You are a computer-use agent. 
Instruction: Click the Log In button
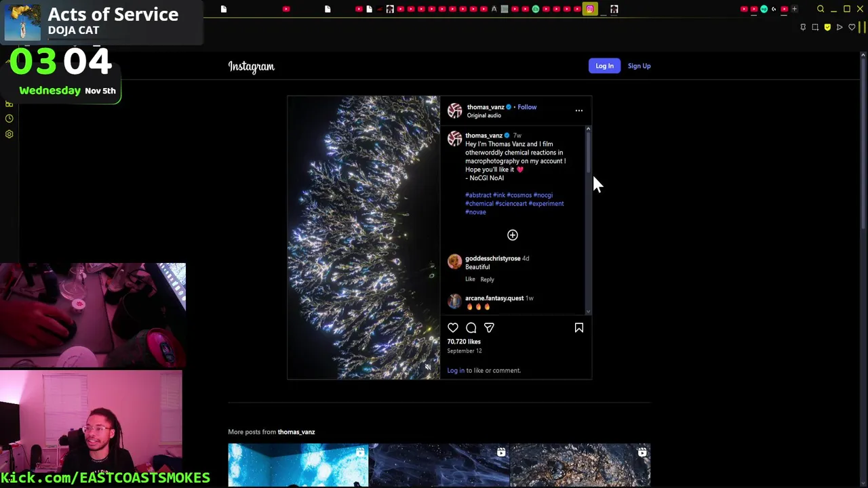click(604, 66)
